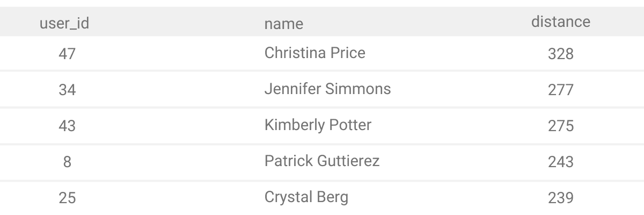Viewport: 644px width, 215px height.
Task: Select the Jennifer Simmons name cell
Action: [327, 89]
